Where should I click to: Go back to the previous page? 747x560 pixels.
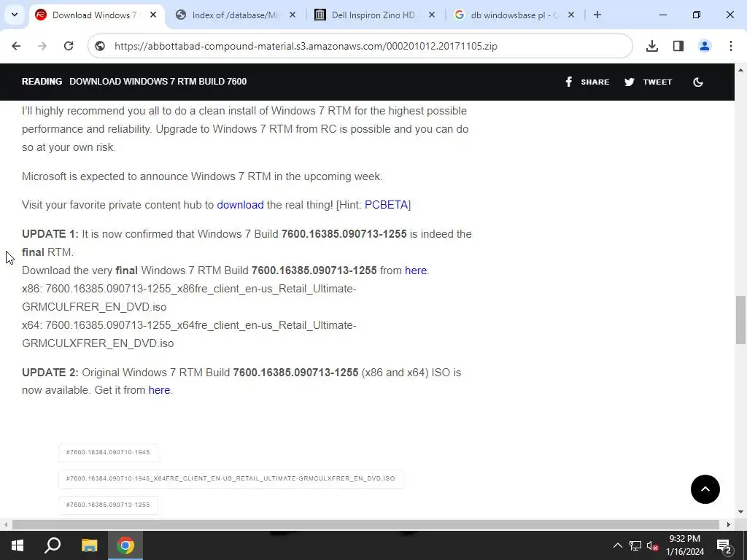pos(16,46)
